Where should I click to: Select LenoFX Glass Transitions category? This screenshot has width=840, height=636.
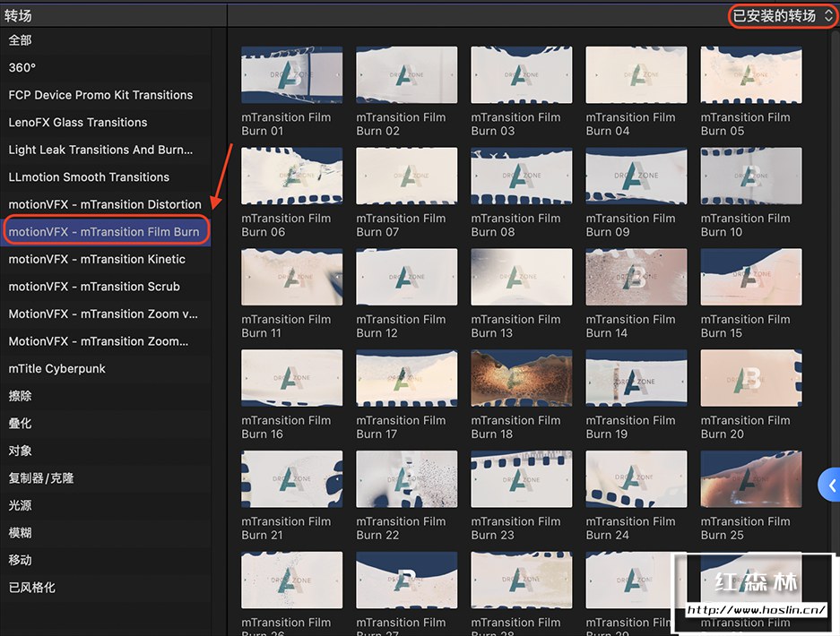click(106, 122)
